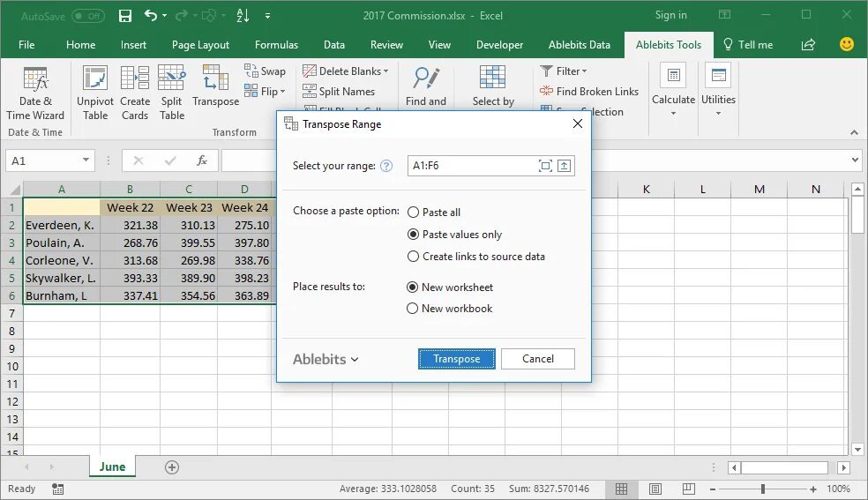Click the 100% zoom level

838,489
